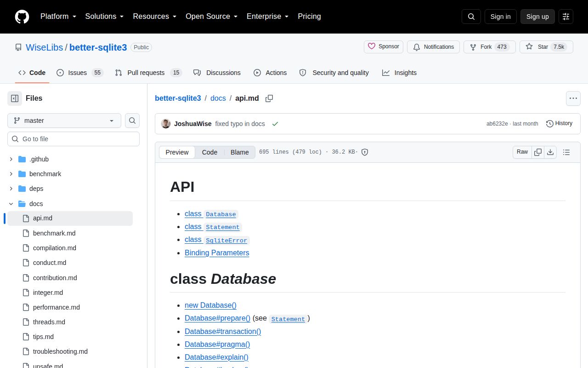Open the WiseLibs owner link
588x368 pixels.
coord(45,47)
